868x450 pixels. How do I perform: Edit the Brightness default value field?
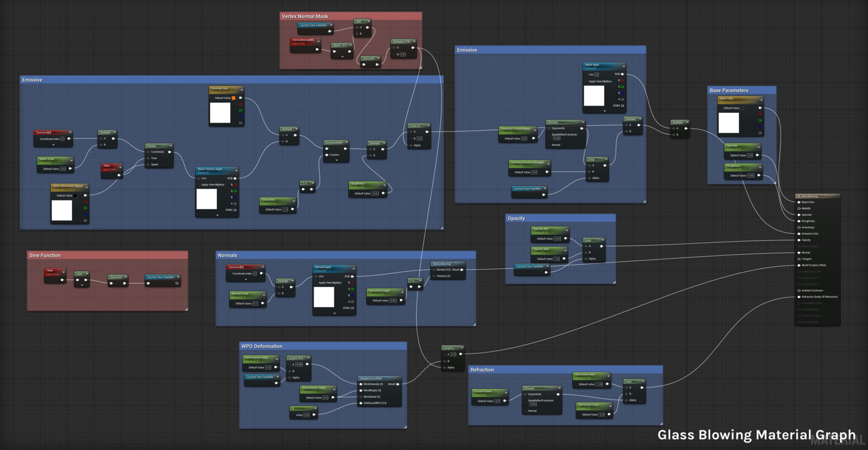click(375, 194)
